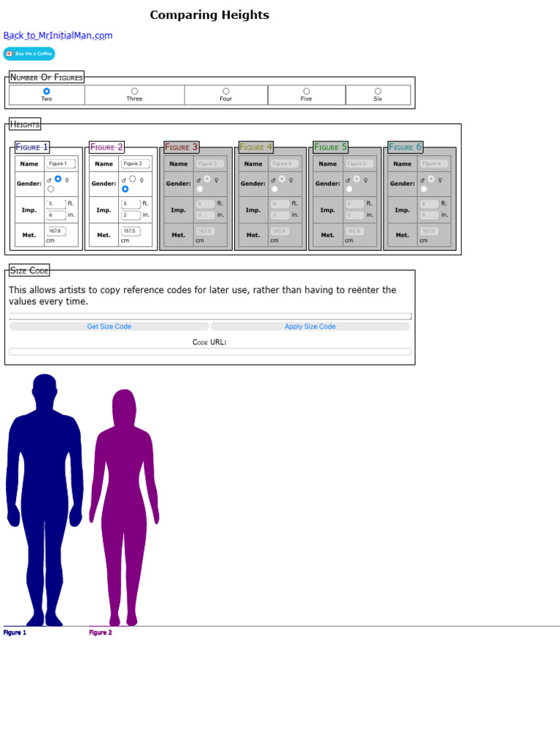Click the disabled Figure 3 name field
The image size is (560, 747).
[x=209, y=163]
